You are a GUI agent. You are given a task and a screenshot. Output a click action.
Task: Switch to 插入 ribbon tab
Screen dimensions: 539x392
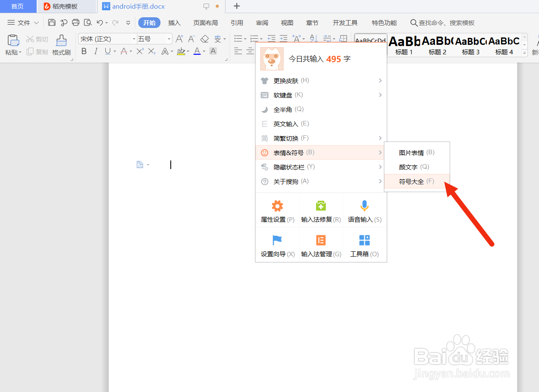[174, 23]
